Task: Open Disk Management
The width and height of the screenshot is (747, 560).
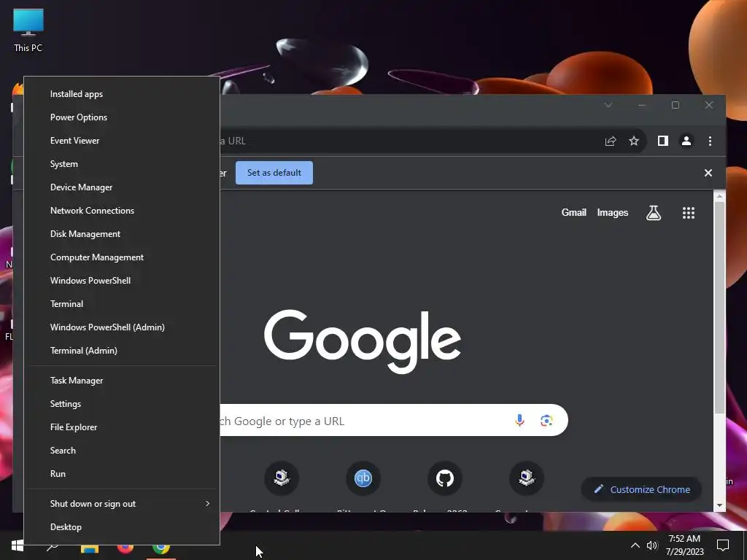Action: (x=122, y=234)
